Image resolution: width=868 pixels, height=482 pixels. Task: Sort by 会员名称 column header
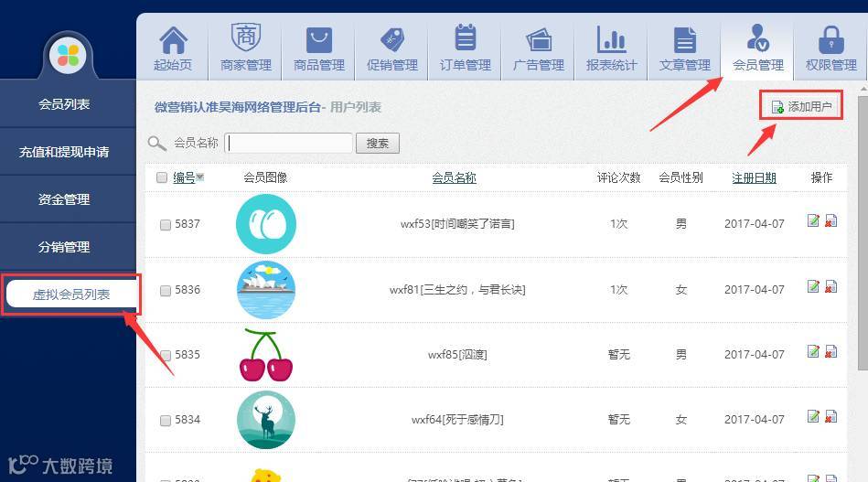click(454, 177)
